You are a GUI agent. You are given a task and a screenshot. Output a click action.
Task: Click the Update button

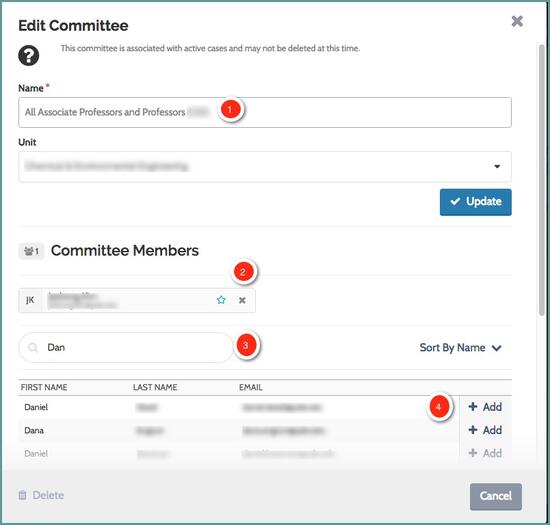tap(476, 202)
